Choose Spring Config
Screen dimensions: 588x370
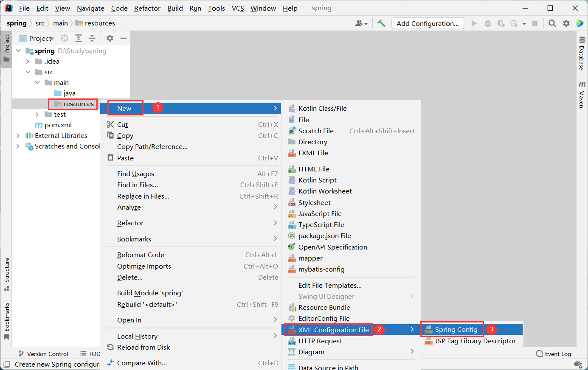[471, 329]
